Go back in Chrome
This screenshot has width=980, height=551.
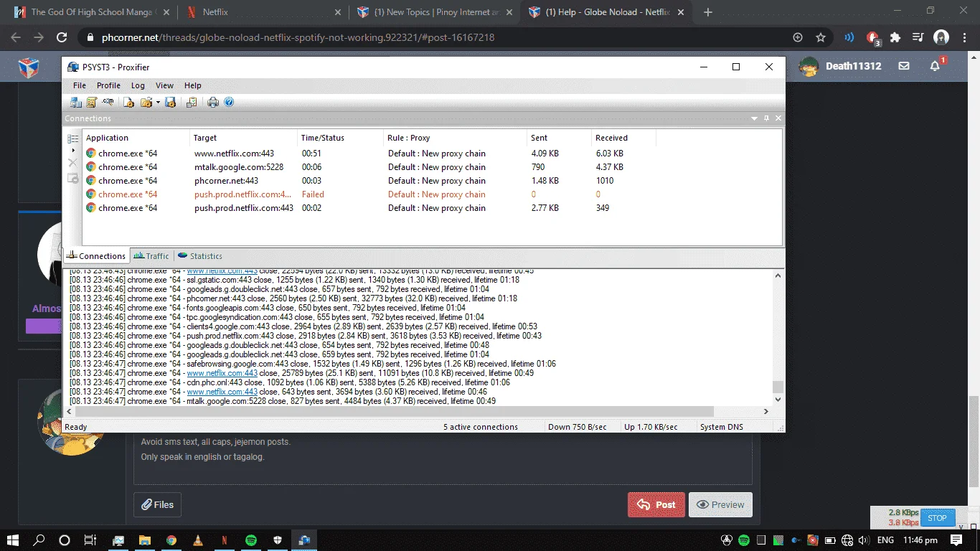point(16,37)
